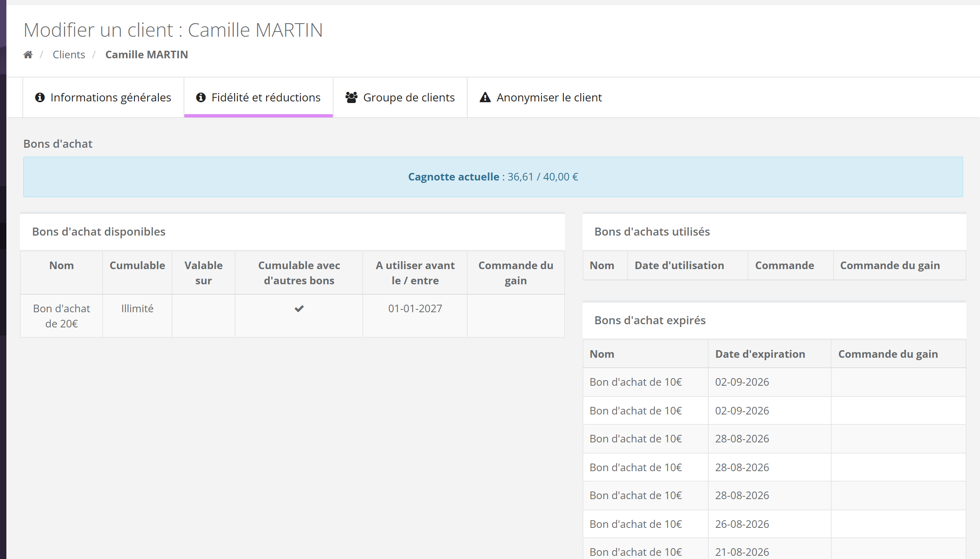Click the Date d'expiration column header
980x559 pixels.
point(760,354)
